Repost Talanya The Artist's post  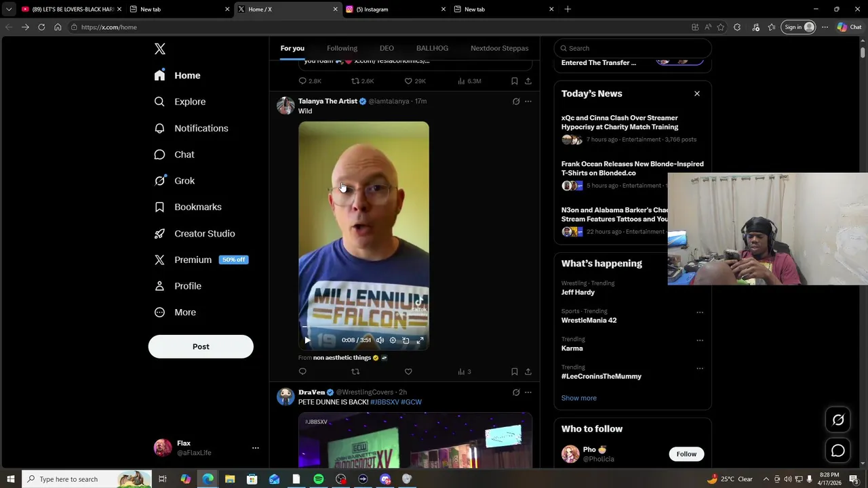(x=355, y=371)
